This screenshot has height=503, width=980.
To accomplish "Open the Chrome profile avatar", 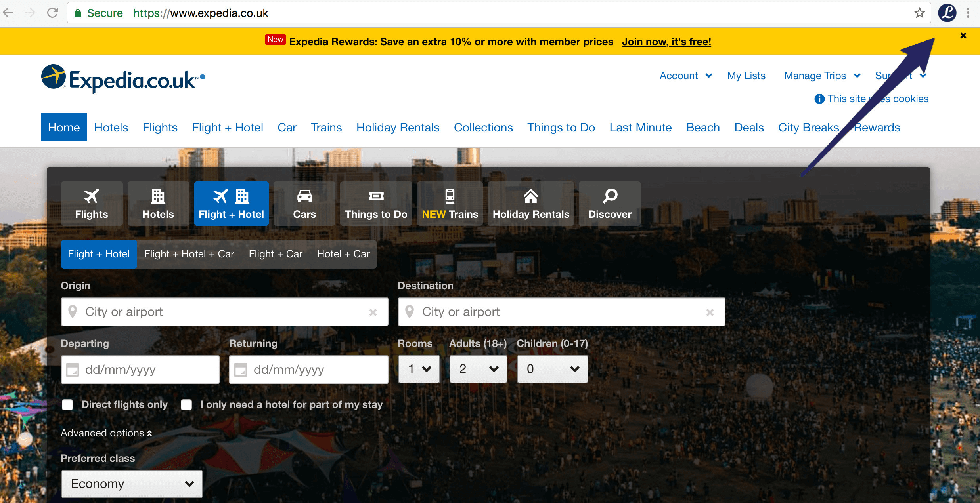I will pos(947,13).
